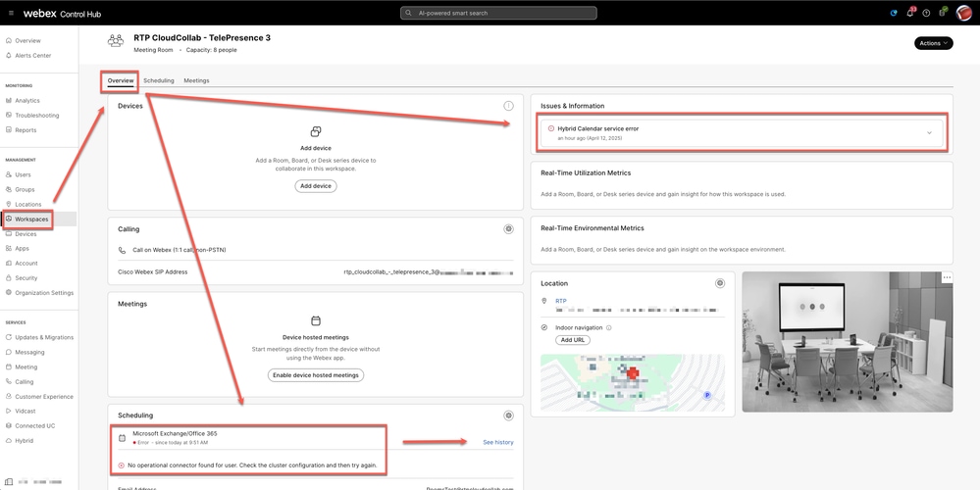This screenshot has width=980, height=490.
Task: Open the Scheduling settings gear
Action: pos(509,416)
